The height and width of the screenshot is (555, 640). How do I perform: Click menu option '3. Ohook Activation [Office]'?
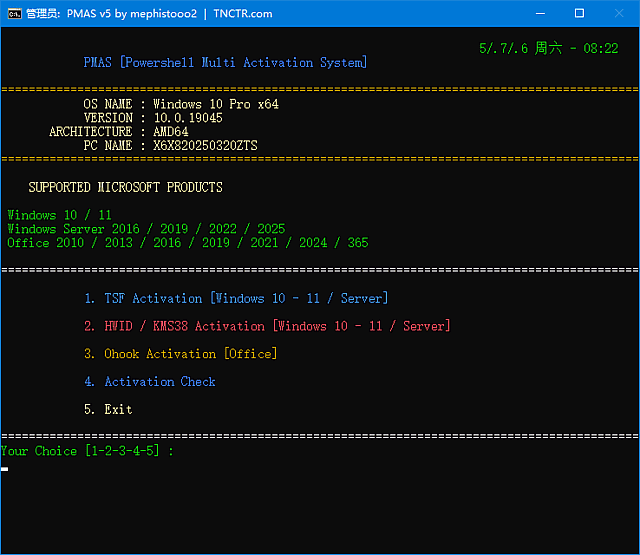click(180, 354)
